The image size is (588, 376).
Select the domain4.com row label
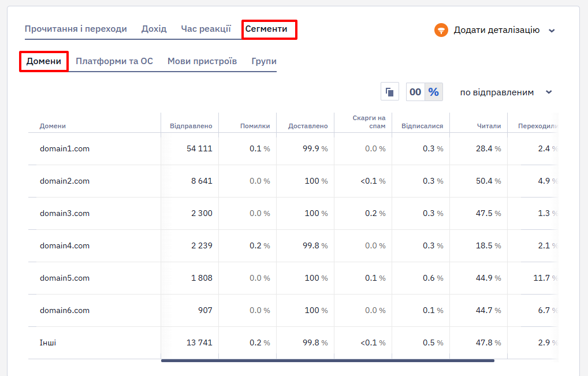[65, 246]
